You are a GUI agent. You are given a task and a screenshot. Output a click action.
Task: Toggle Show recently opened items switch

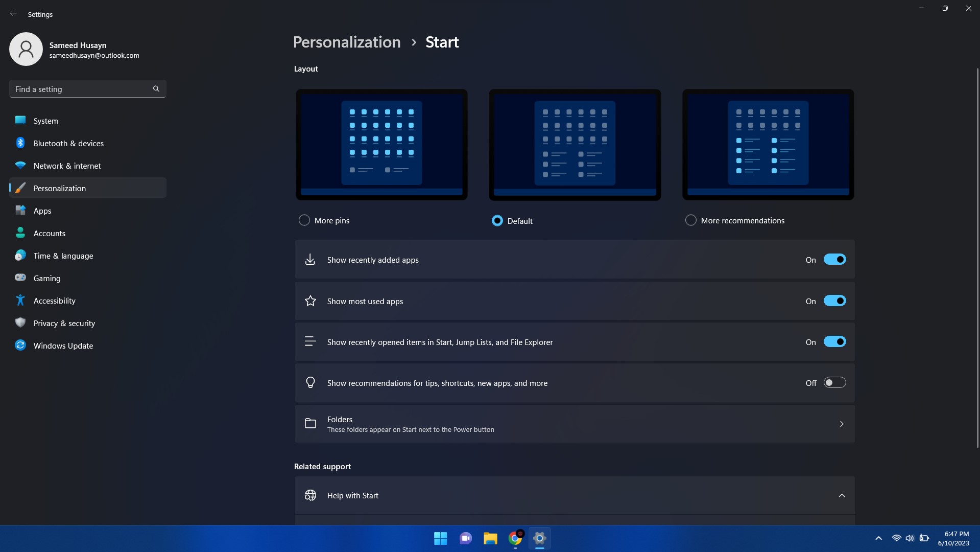tap(834, 342)
